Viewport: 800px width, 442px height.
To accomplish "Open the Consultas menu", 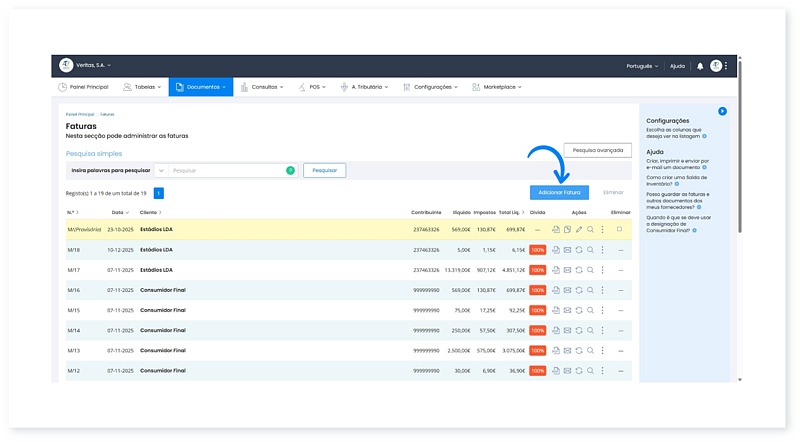I will [264, 87].
